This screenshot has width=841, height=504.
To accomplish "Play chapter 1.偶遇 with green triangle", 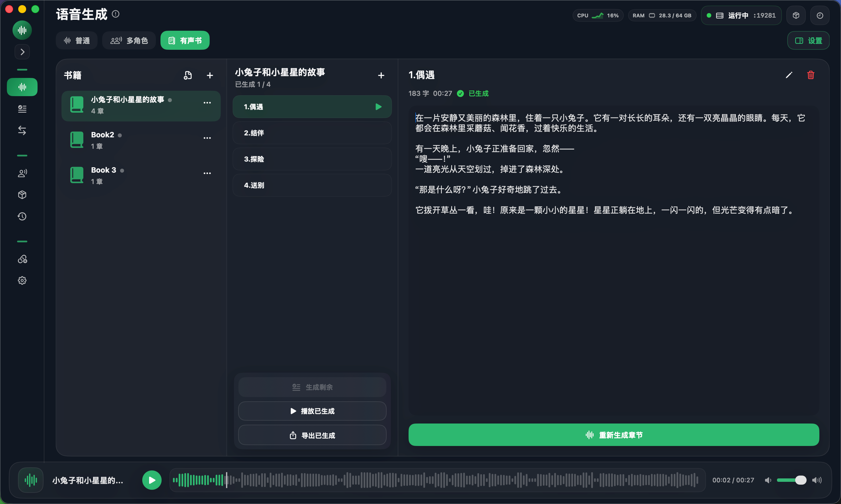I will click(378, 107).
